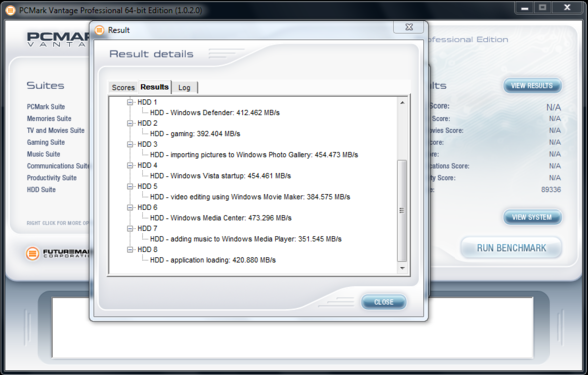The height and width of the screenshot is (375, 588).
Task: Click the VIEW SYSTEM button
Action: pos(532,217)
